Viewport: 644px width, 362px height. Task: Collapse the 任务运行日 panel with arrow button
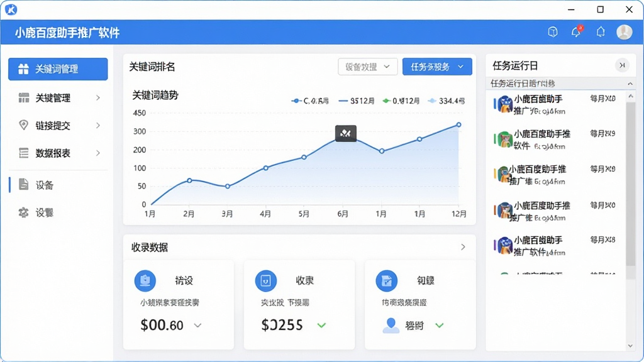click(622, 65)
